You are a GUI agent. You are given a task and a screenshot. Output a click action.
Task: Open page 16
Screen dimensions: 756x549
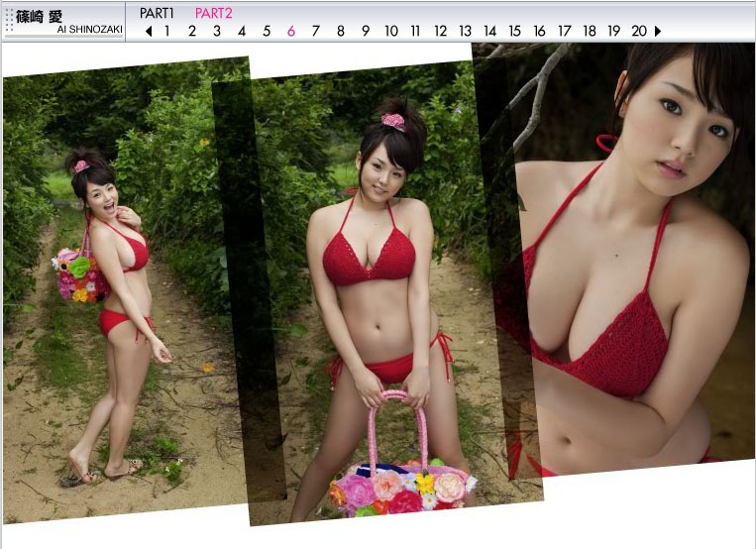point(540,32)
